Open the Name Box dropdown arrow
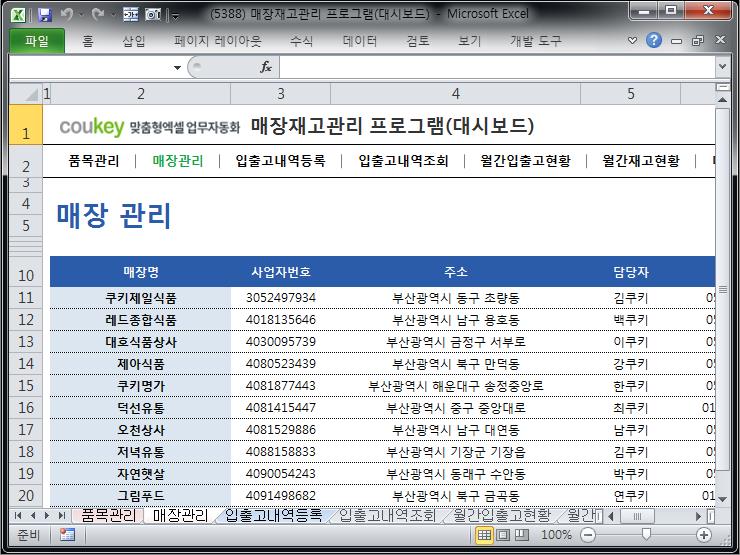 [x=177, y=67]
